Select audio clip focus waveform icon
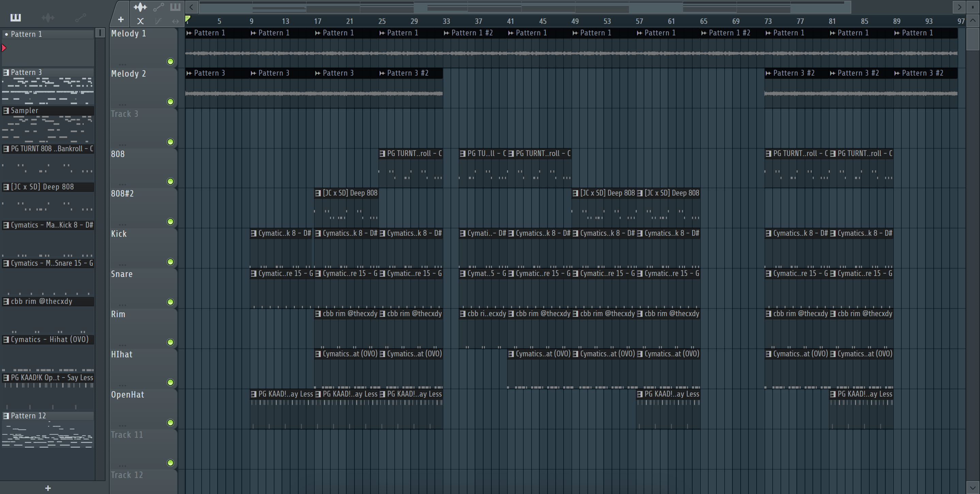The image size is (980, 494). pos(140,7)
